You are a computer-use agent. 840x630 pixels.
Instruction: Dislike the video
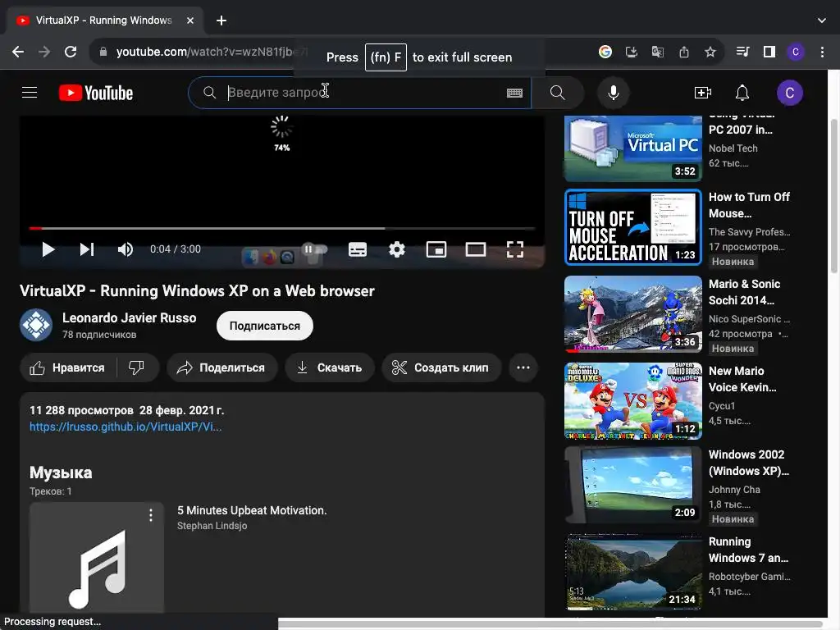137,367
